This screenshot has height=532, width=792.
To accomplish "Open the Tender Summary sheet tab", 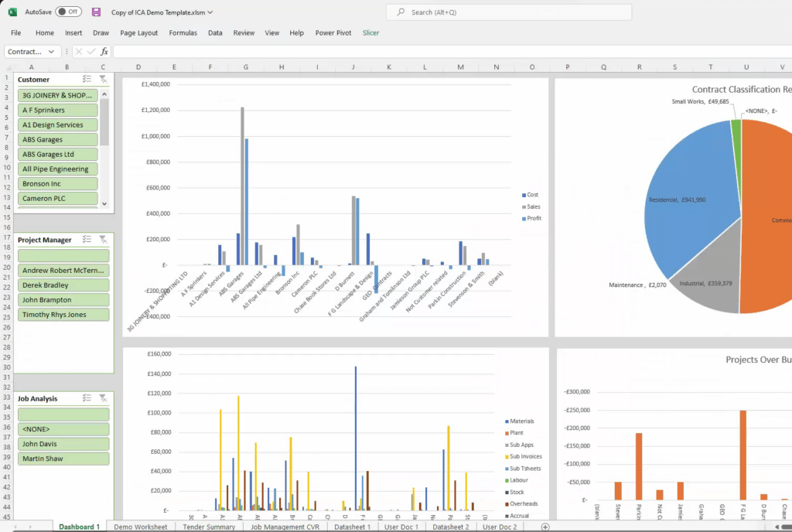I will pyautogui.click(x=209, y=527).
